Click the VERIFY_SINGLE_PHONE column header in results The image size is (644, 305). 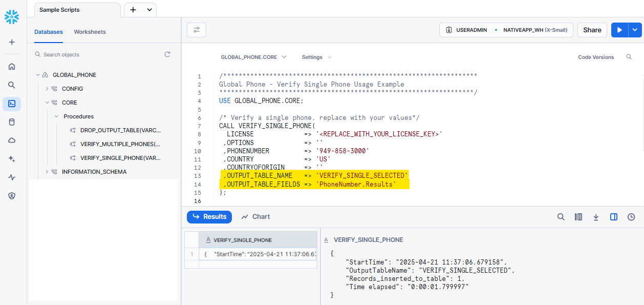tap(258, 240)
